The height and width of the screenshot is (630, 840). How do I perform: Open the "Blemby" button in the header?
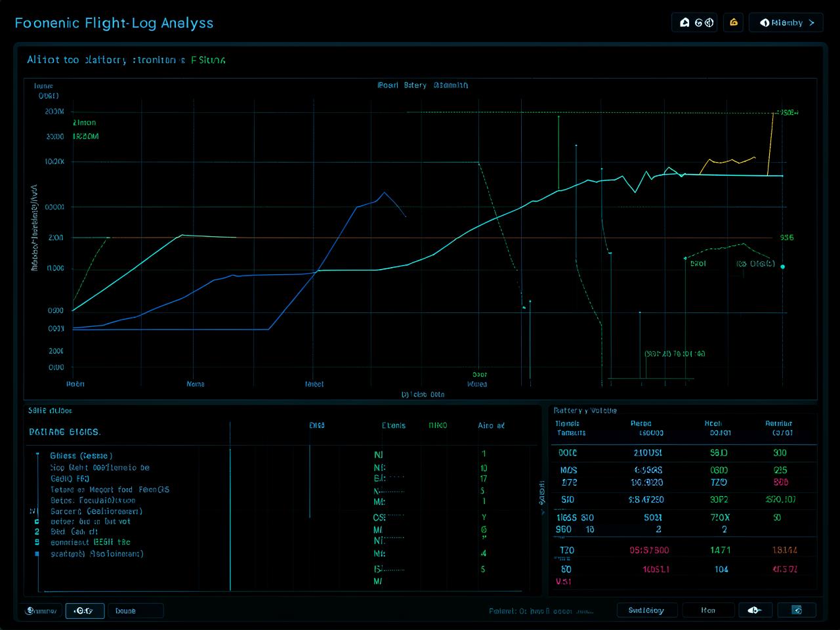(x=786, y=23)
